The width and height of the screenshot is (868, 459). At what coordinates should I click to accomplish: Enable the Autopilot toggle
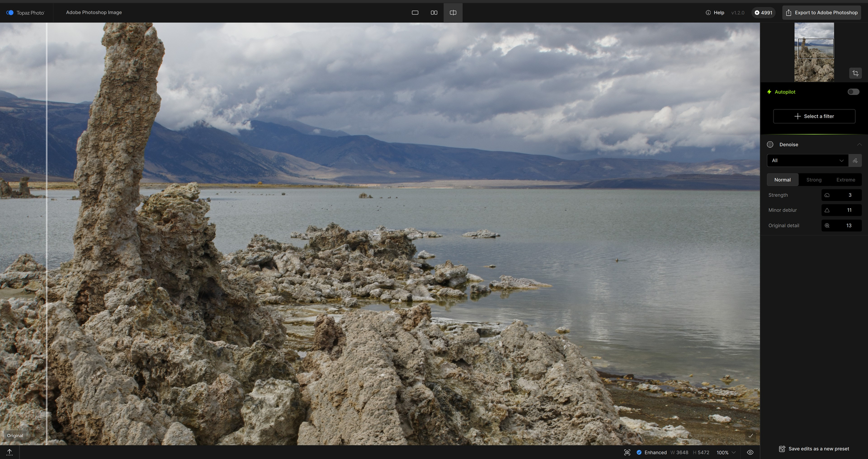[x=853, y=92]
